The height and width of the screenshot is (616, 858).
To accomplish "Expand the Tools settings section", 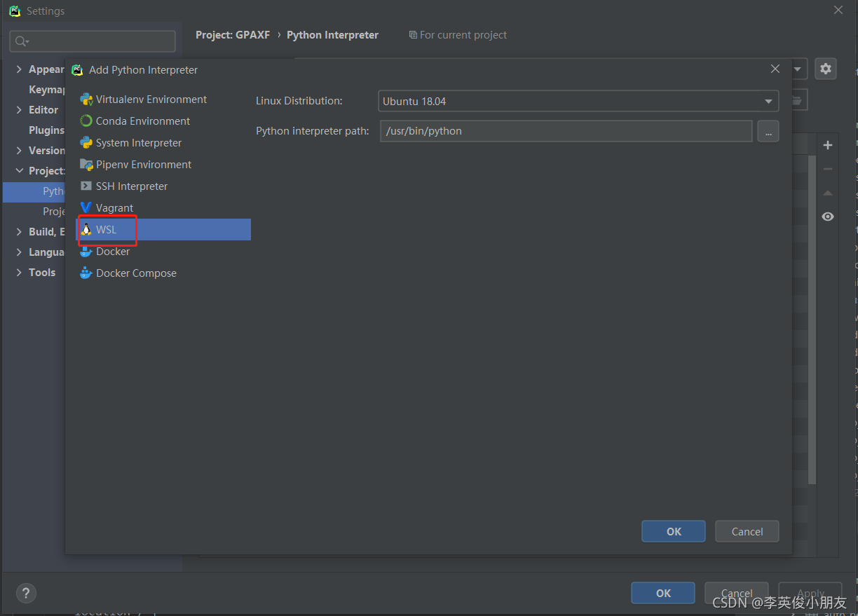I will [19, 273].
